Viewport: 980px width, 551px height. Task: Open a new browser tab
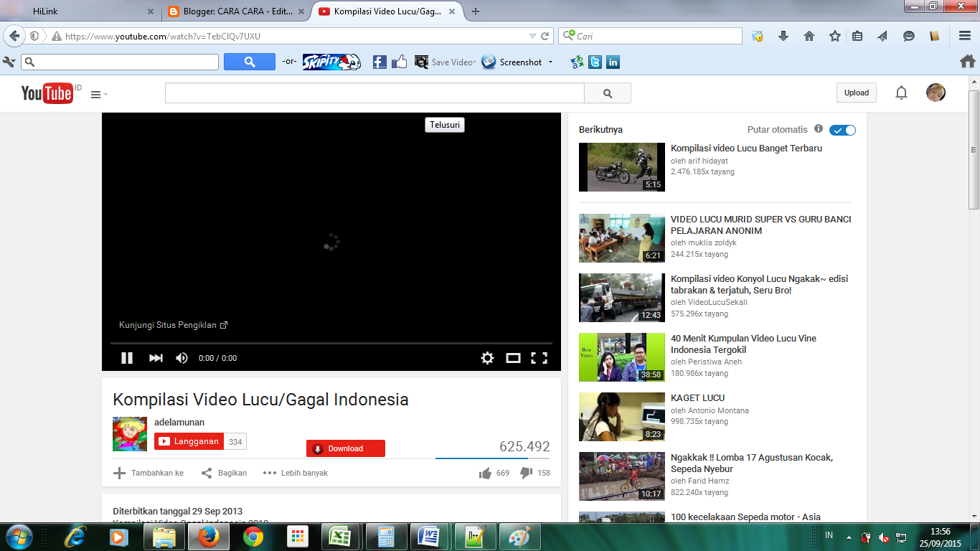476,11
